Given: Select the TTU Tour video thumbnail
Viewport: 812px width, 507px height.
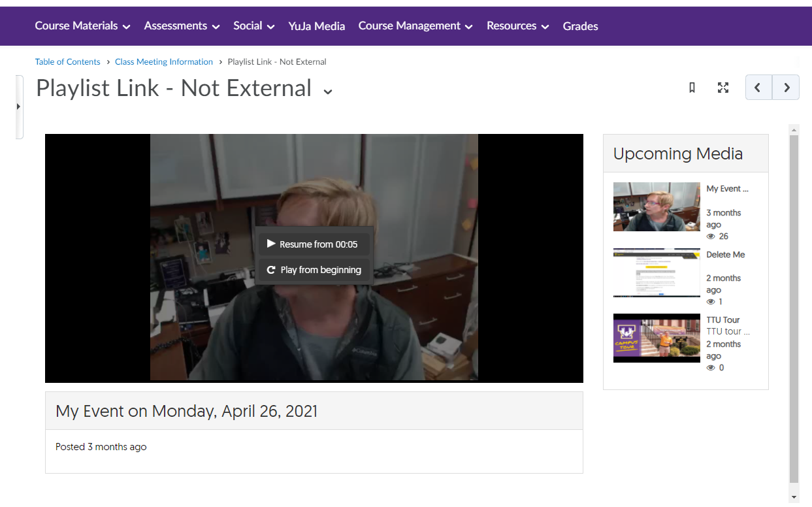Looking at the screenshot, I should (x=656, y=338).
